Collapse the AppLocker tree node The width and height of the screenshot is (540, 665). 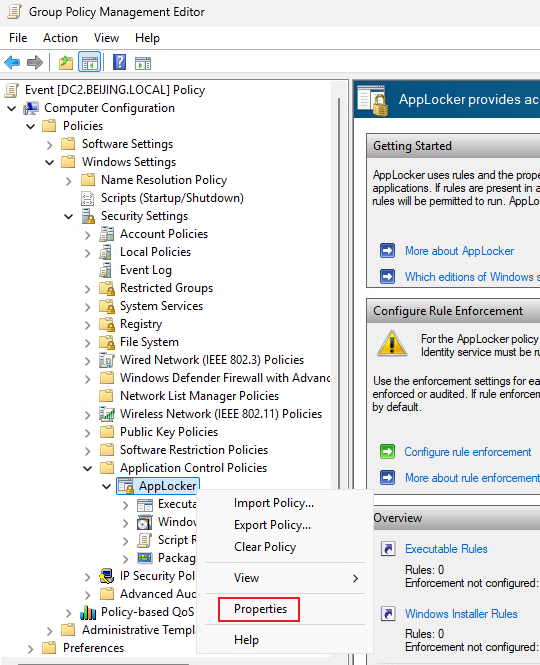pyautogui.click(x=106, y=486)
